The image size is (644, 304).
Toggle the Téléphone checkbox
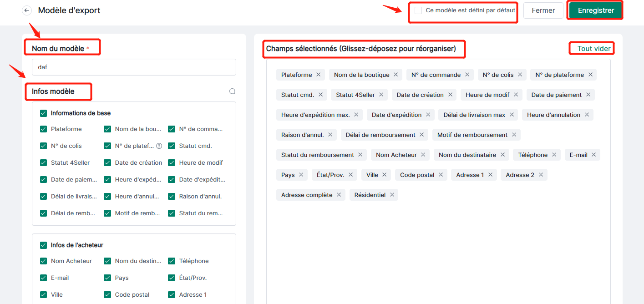point(172,261)
